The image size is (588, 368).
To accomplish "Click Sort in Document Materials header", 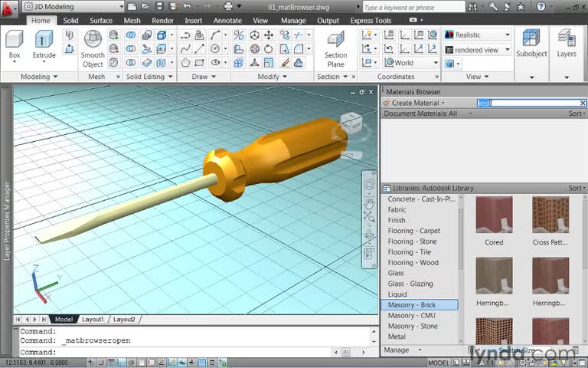I will coord(577,113).
